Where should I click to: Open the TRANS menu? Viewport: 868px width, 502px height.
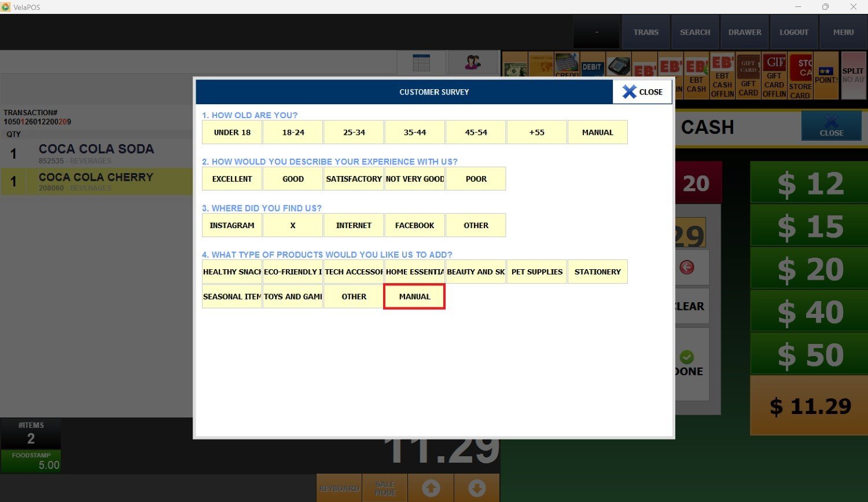[646, 32]
